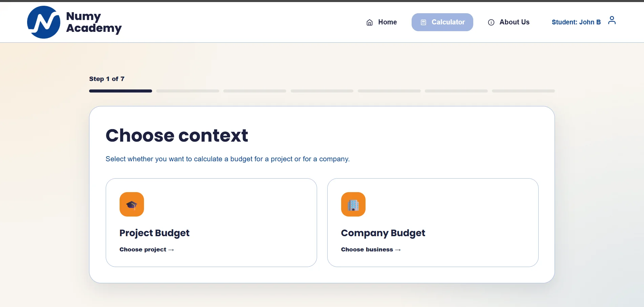Click the filled first progress step bar
Viewport: 644px width, 307px height.
[121, 91]
